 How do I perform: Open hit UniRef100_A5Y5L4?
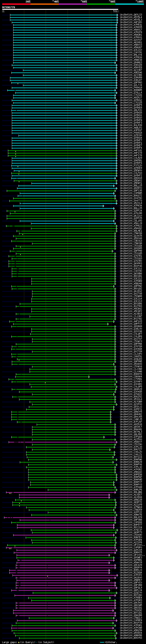coord(131,17)
